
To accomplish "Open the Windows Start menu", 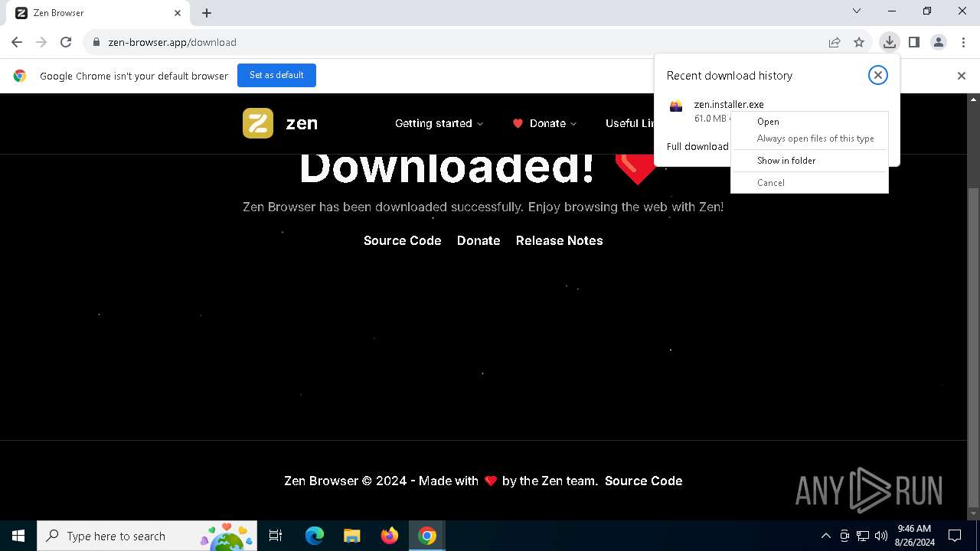I will [x=18, y=536].
